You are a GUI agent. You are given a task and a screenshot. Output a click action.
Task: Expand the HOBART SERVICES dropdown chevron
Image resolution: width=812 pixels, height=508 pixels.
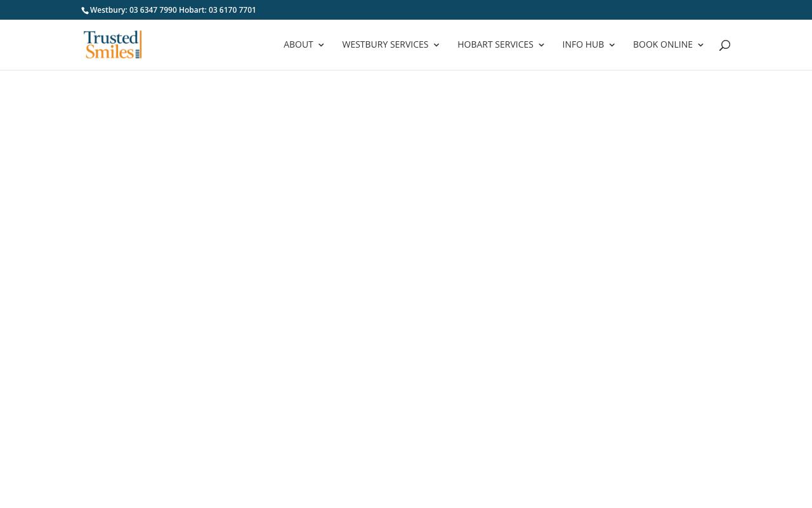click(541, 45)
